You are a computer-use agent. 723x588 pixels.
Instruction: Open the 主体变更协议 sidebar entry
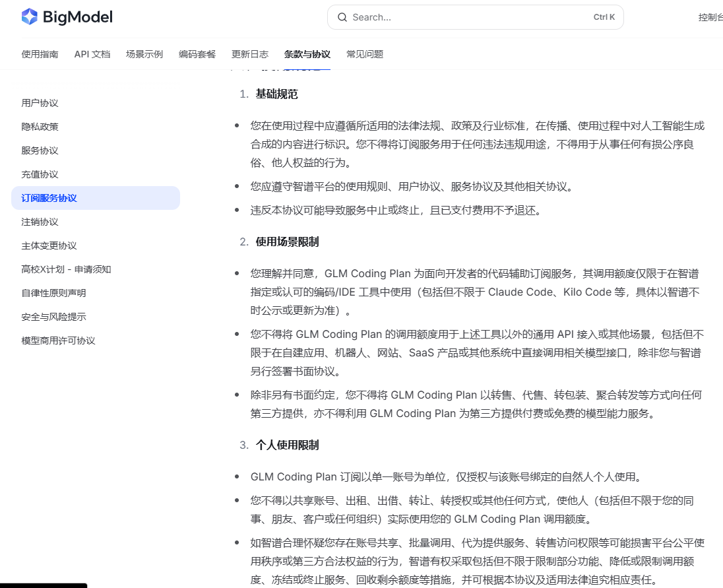(x=49, y=245)
